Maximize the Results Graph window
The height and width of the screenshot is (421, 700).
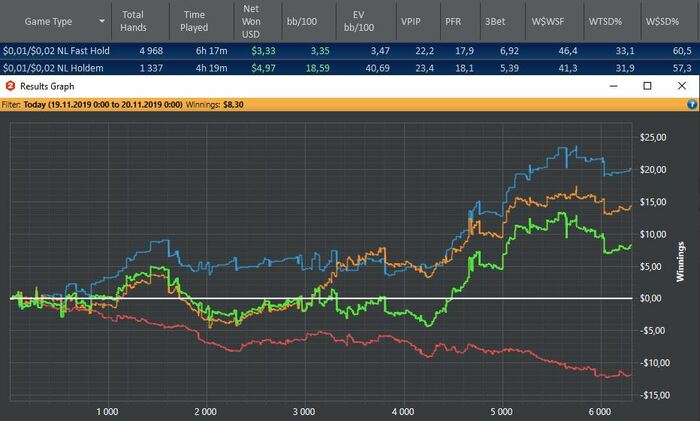click(x=647, y=86)
